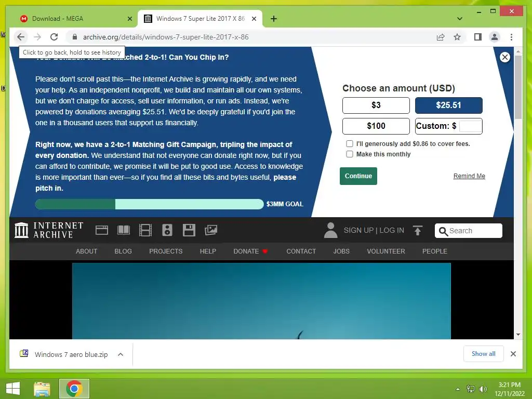Open the Windows Start button
This screenshot has width=532, height=399.
[x=13, y=389]
